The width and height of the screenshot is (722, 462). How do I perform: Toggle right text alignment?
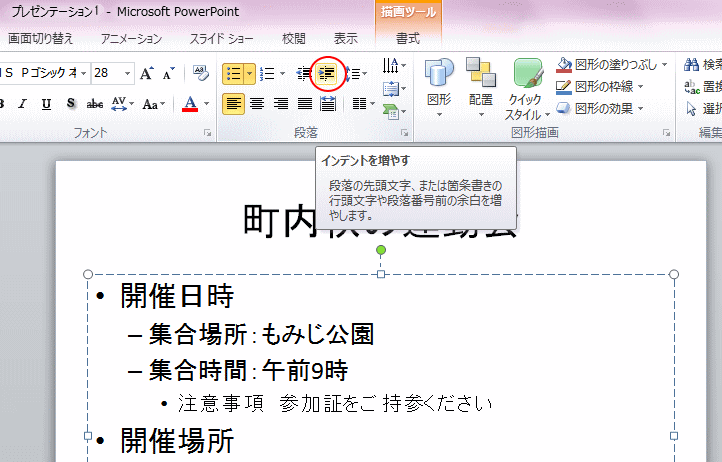pyautogui.click(x=280, y=104)
